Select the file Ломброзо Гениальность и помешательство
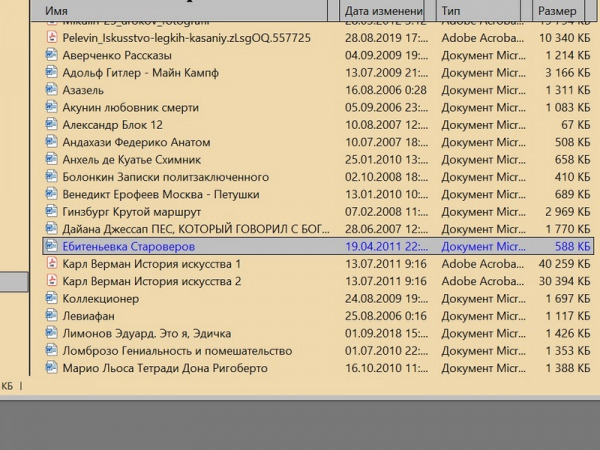This screenshot has height=450, width=600. (x=177, y=351)
